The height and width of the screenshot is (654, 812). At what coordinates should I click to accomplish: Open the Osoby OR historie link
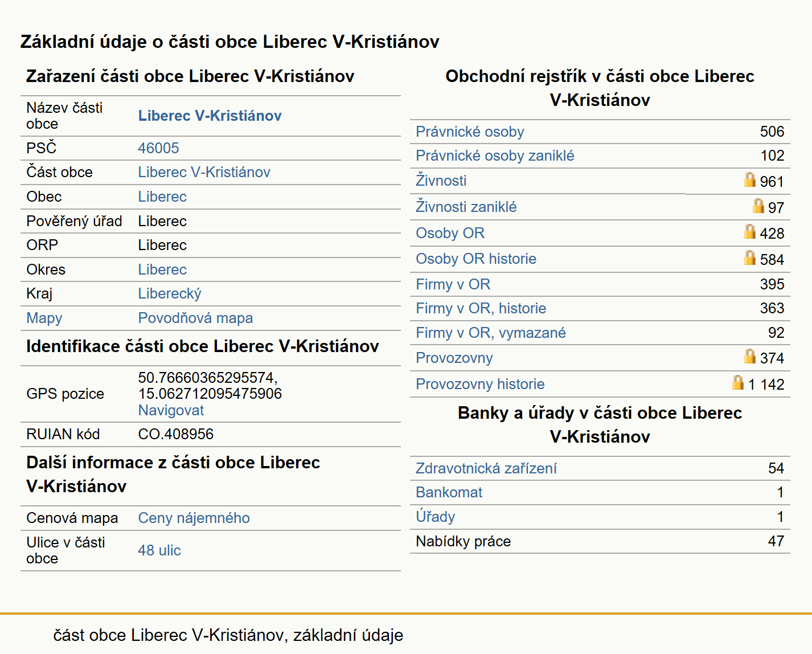[476, 259]
